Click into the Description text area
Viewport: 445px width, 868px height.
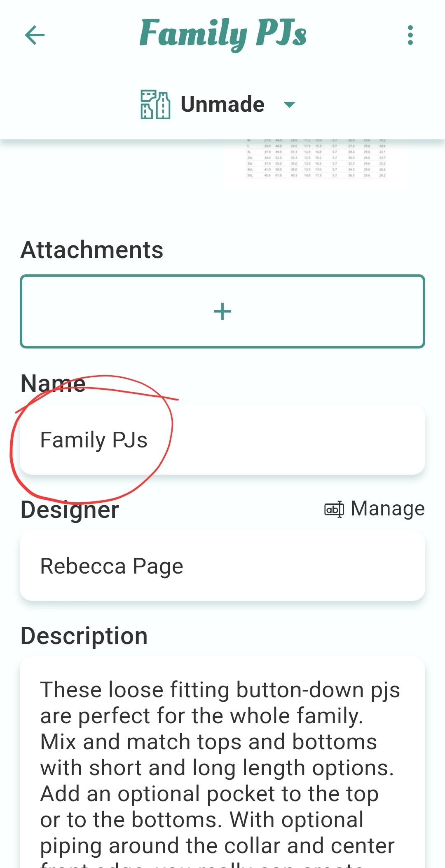(222, 763)
